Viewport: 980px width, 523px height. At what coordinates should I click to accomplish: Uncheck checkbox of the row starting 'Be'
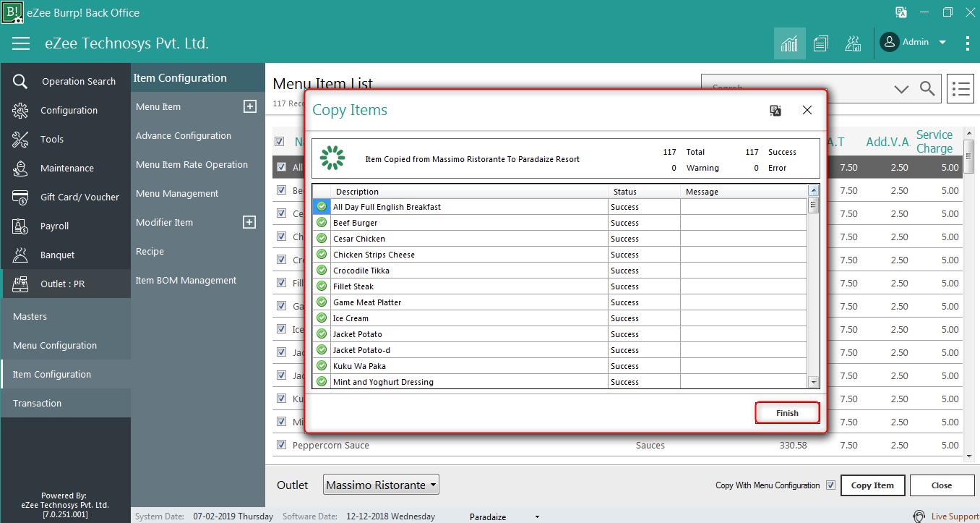coord(282,190)
